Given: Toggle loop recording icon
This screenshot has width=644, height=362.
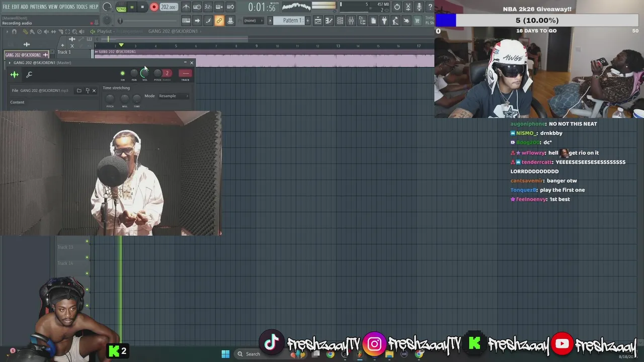Looking at the screenshot, I should coord(230,7).
